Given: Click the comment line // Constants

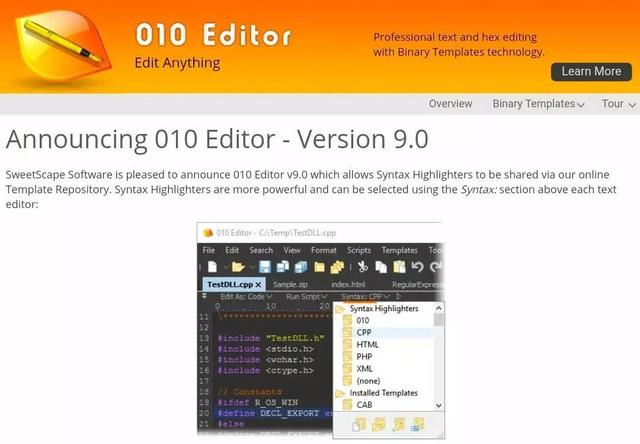Looking at the screenshot, I should 249,392.
